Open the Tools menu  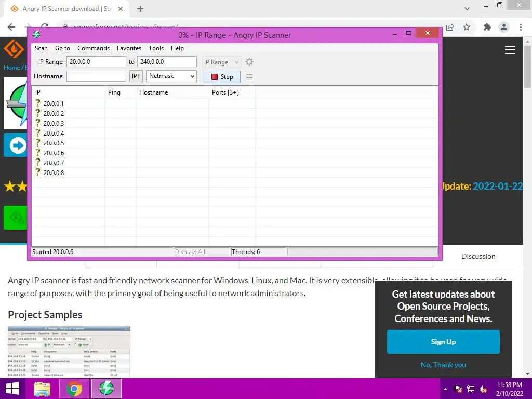(x=156, y=48)
